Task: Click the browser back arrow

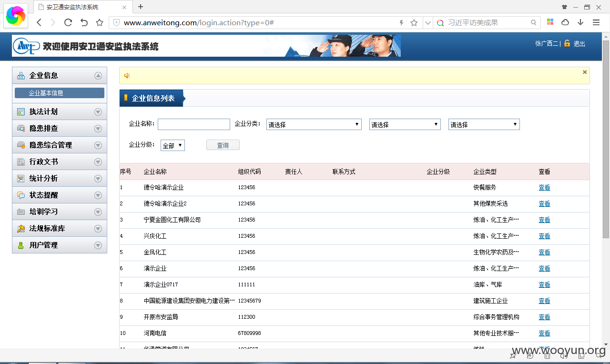Action: point(39,22)
